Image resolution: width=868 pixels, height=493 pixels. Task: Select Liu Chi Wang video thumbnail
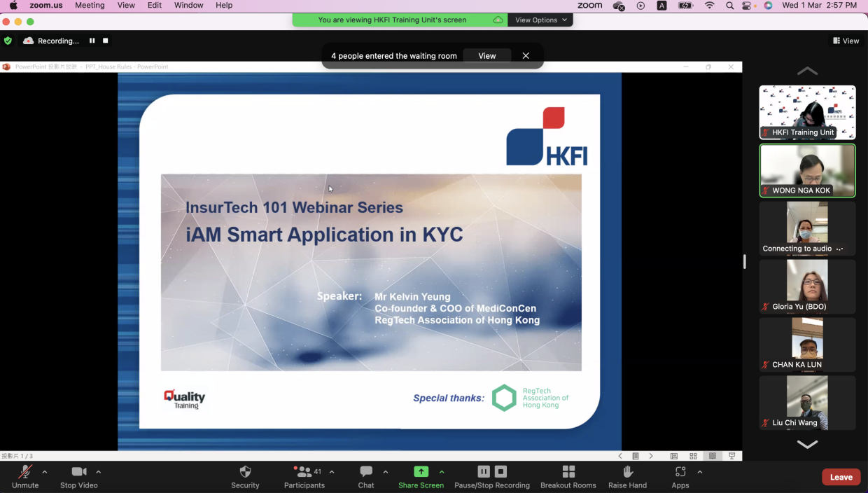pyautogui.click(x=807, y=403)
